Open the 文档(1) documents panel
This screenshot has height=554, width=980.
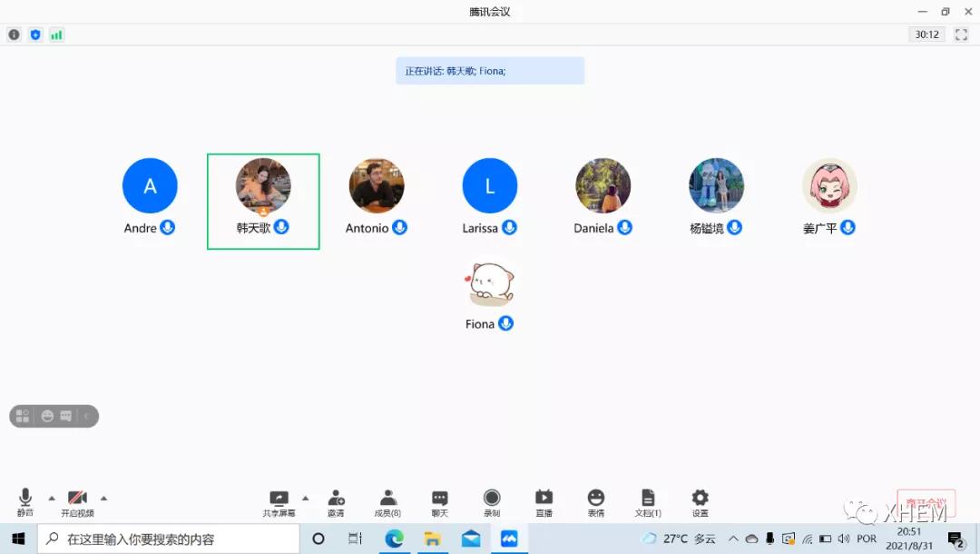[x=648, y=502]
